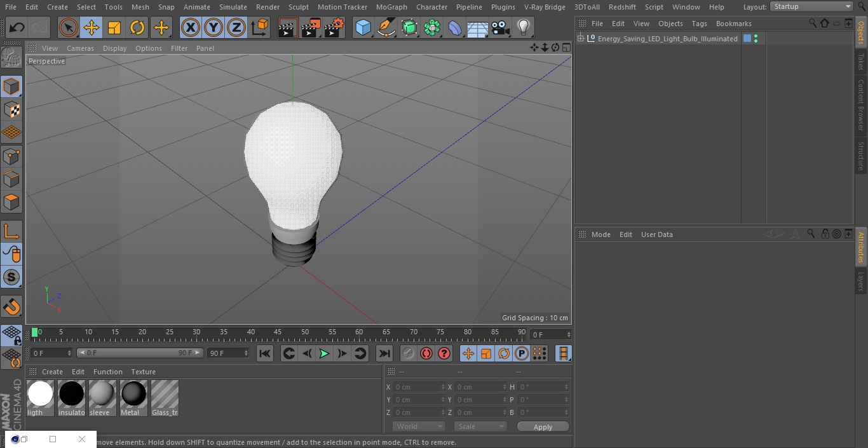
Task: Activate the Rotate tool
Action: [x=137, y=27]
